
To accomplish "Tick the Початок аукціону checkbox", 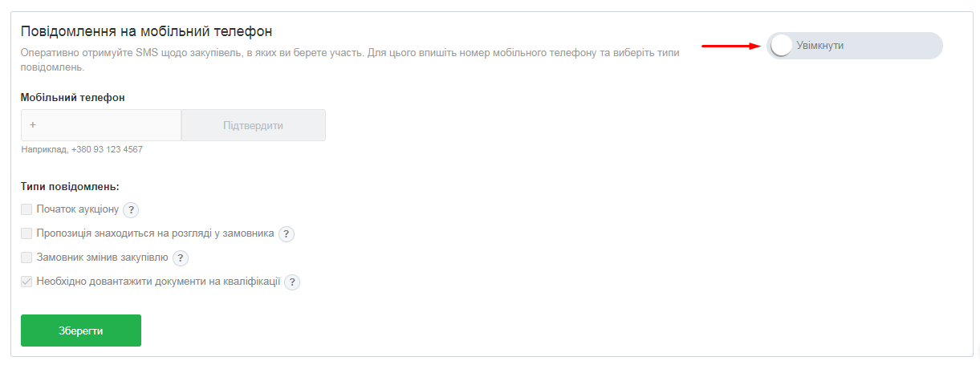I will 26,209.
